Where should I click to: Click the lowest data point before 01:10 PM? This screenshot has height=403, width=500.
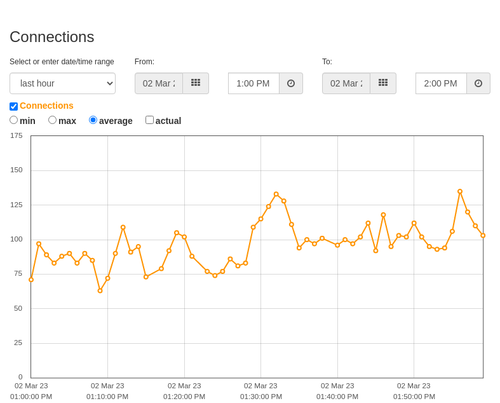(100, 291)
